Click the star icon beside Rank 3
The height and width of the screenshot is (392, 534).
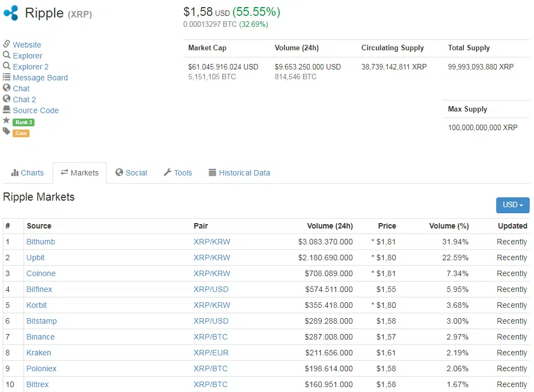7,120
